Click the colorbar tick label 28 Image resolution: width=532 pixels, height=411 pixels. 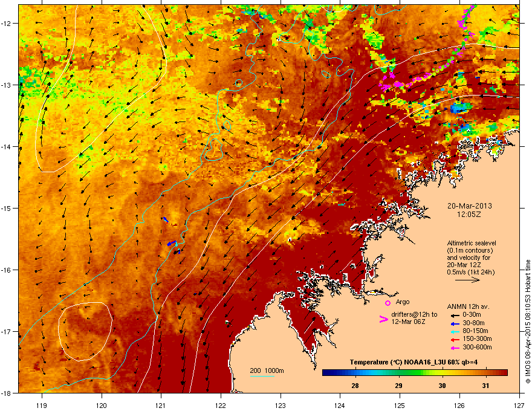tap(355, 386)
